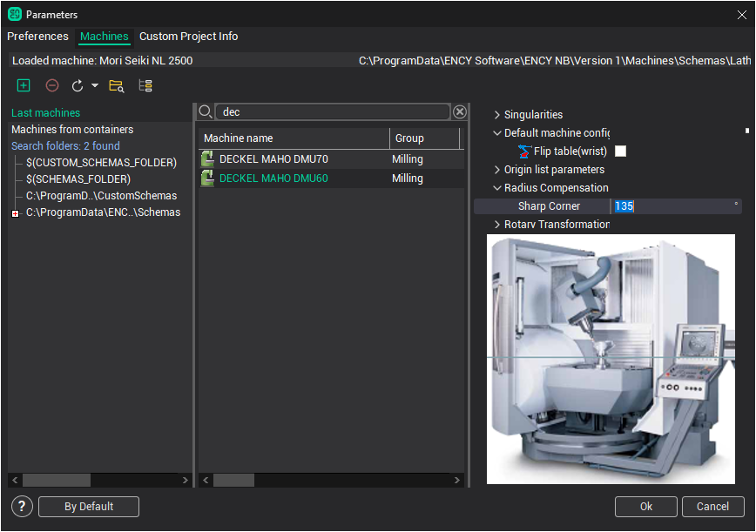Viewport: 756px width, 532px height.
Task: Click the DECKEL MAHO DMU70 machine icon
Action: click(x=207, y=159)
